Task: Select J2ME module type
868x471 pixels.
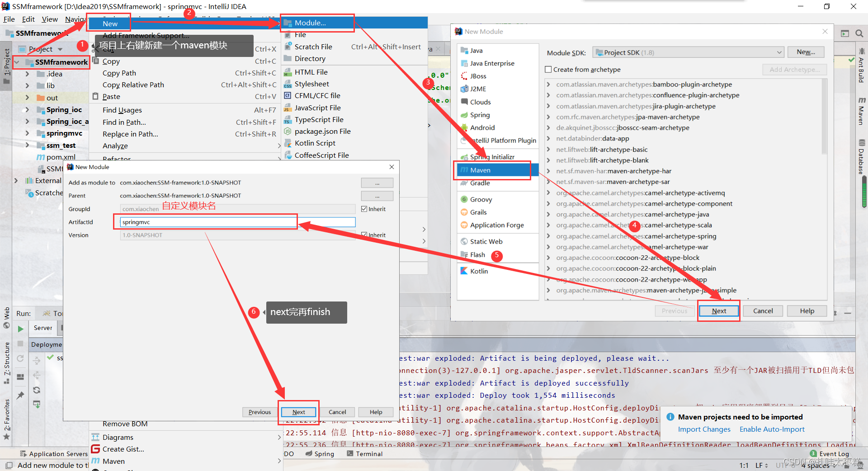Action: (478, 89)
